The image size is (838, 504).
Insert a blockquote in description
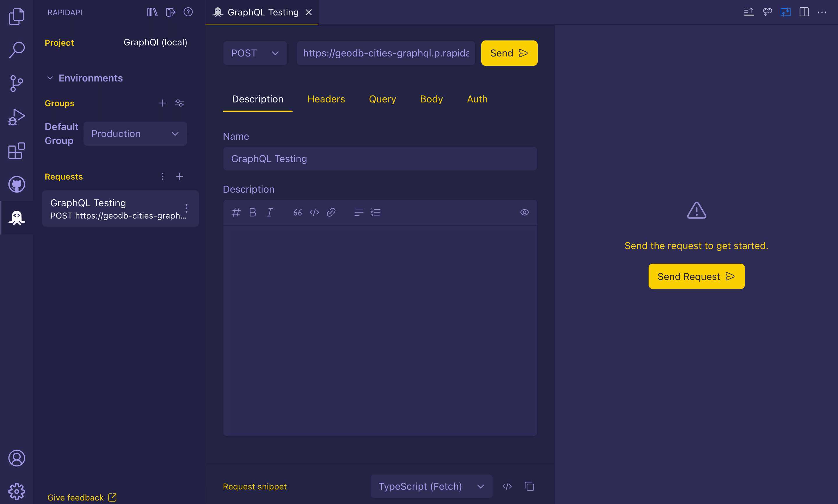point(297,212)
